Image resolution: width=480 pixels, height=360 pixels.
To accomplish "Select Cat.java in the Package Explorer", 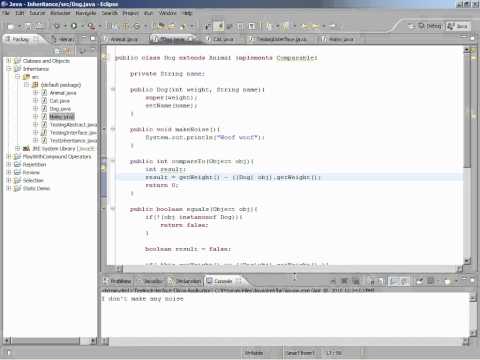I will [59, 101].
